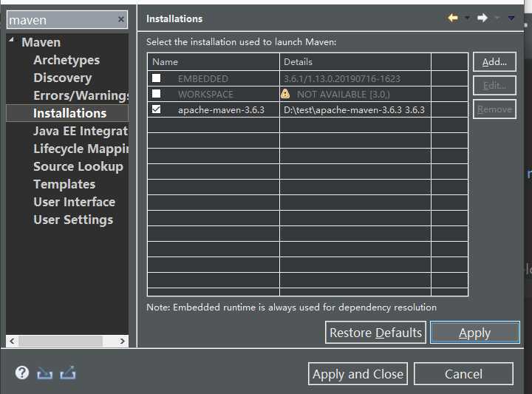Image resolution: width=532 pixels, height=394 pixels.
Task: Click left arrow of tree scrollbar
Action: [x=13, y=341]
